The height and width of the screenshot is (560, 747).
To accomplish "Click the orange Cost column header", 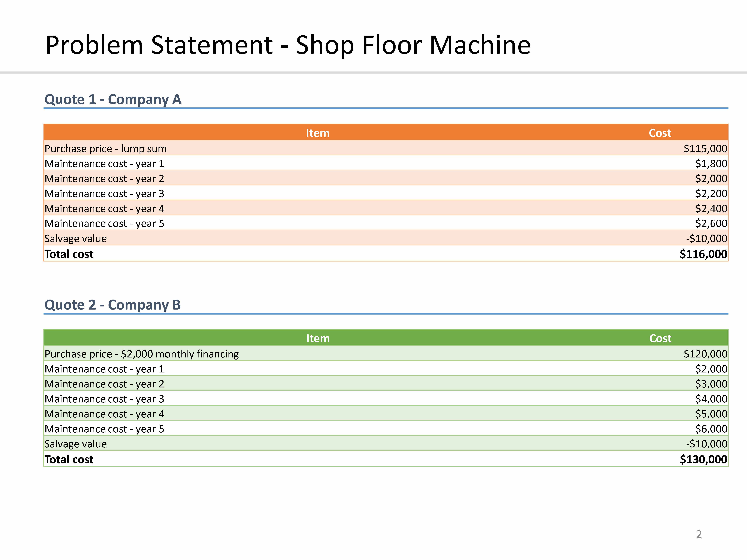I will (660, 133).
